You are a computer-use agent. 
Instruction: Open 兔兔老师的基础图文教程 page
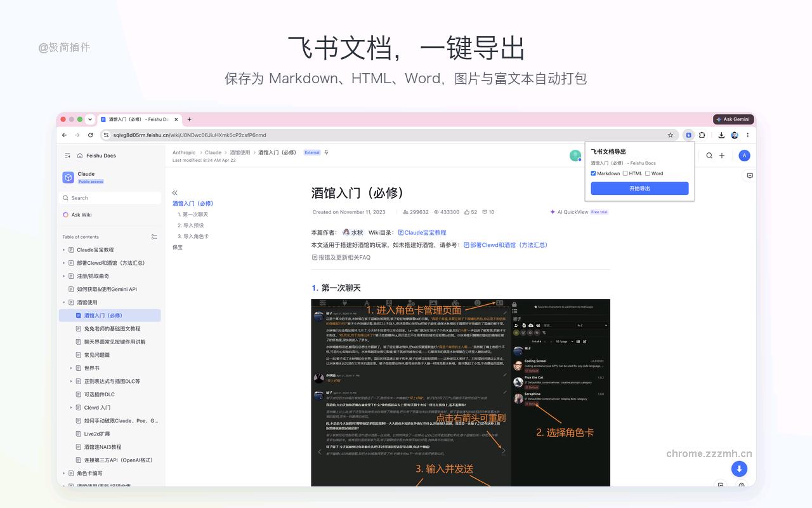(112, 329)
